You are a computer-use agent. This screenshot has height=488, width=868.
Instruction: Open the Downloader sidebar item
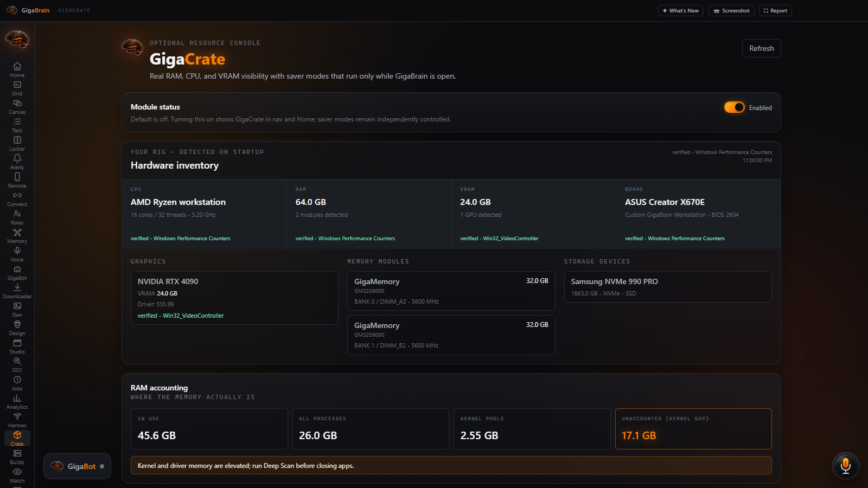click(17, 291)
